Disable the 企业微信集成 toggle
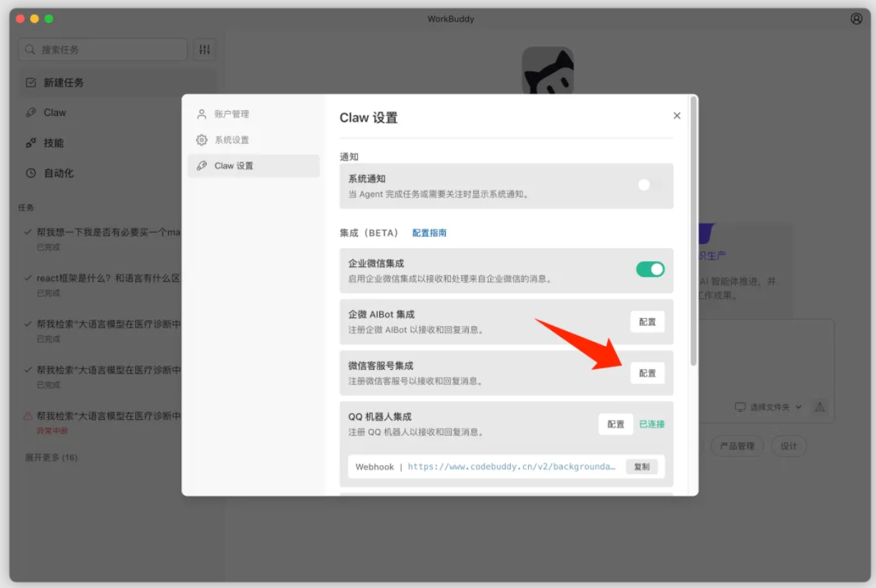876x588 pixels. coord(650,270)
